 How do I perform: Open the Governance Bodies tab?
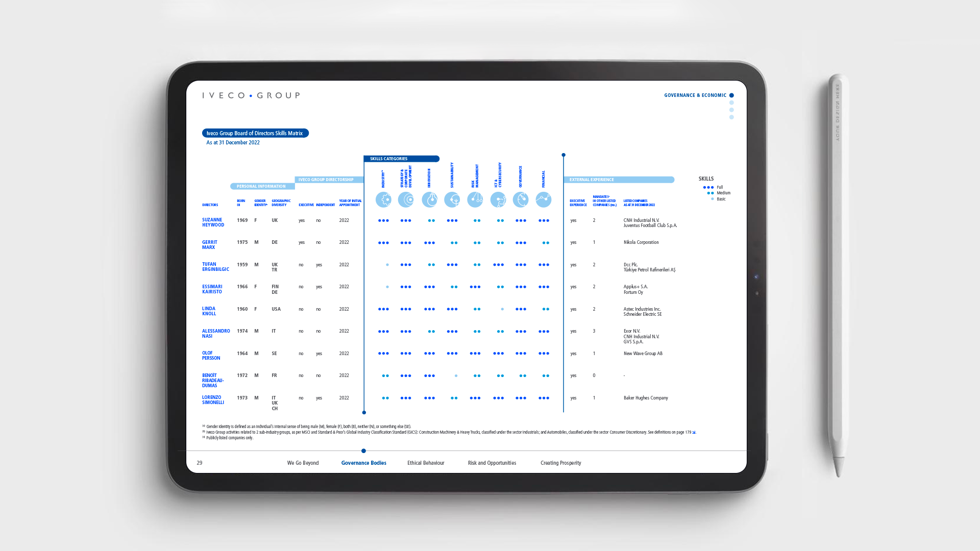[363, 463]
